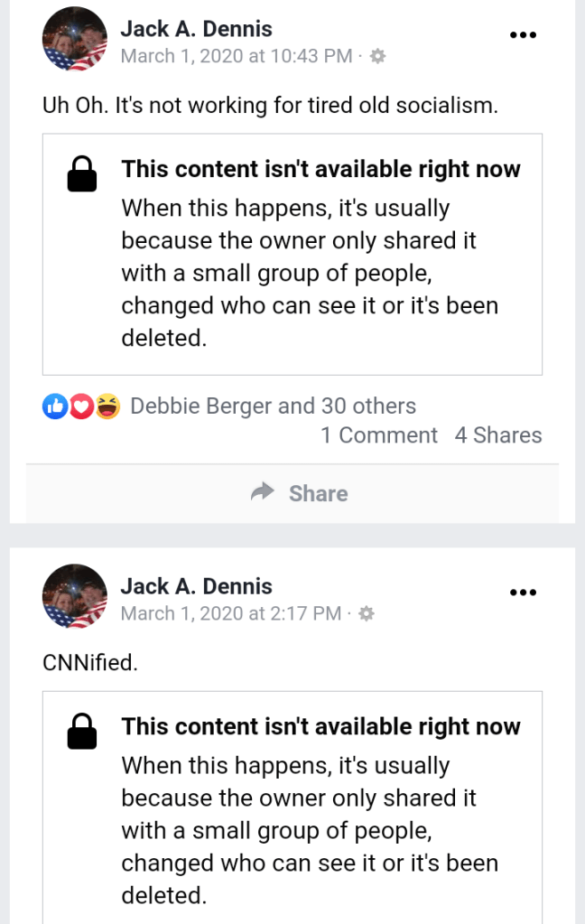View the 4 Shares list

coord(498,435)
